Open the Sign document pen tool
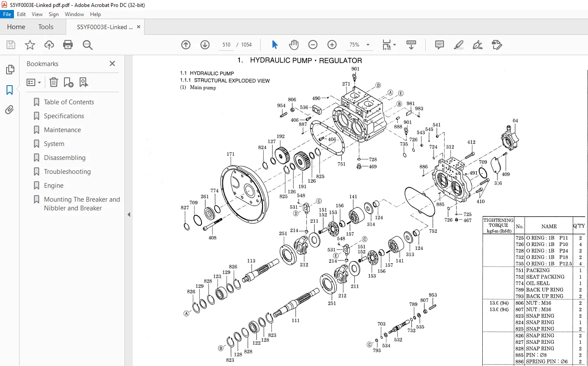 478,45
